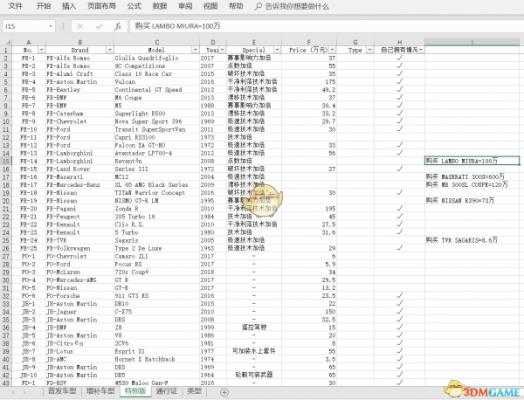Select the 可加装水上套件 special cell

point(254,352)
